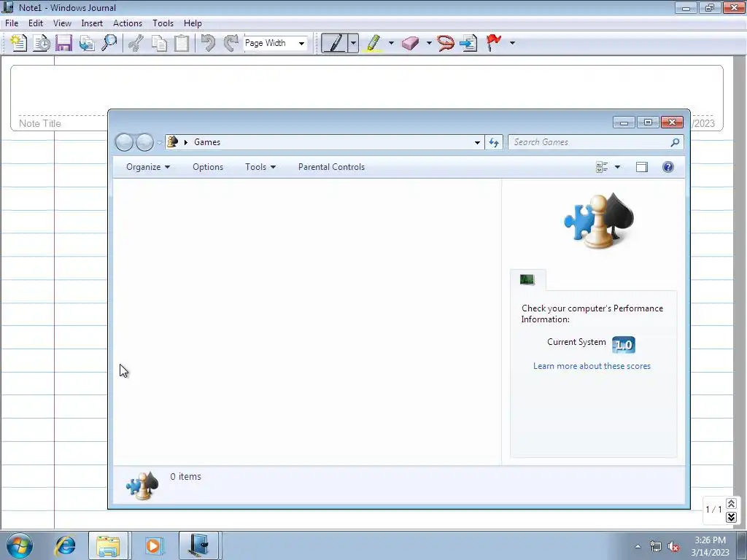Click Forward button in Games window

point(145,142)
